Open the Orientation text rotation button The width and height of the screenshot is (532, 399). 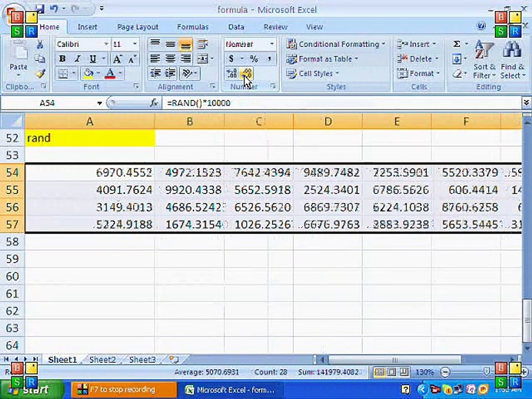tap(190, 73)
